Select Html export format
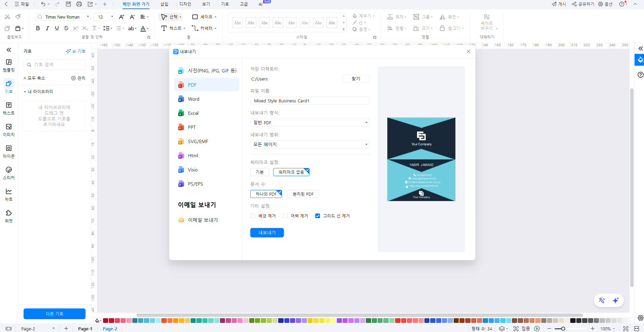 click(x=207, y=156)
